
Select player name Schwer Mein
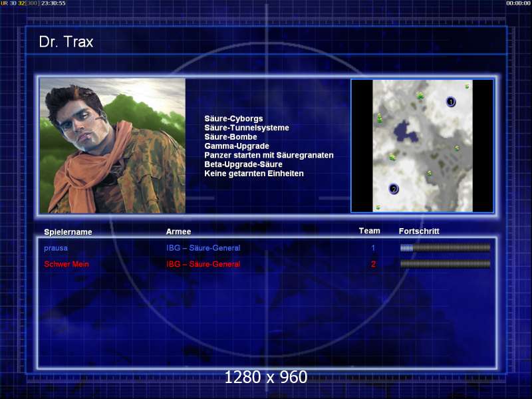(66, 264)
